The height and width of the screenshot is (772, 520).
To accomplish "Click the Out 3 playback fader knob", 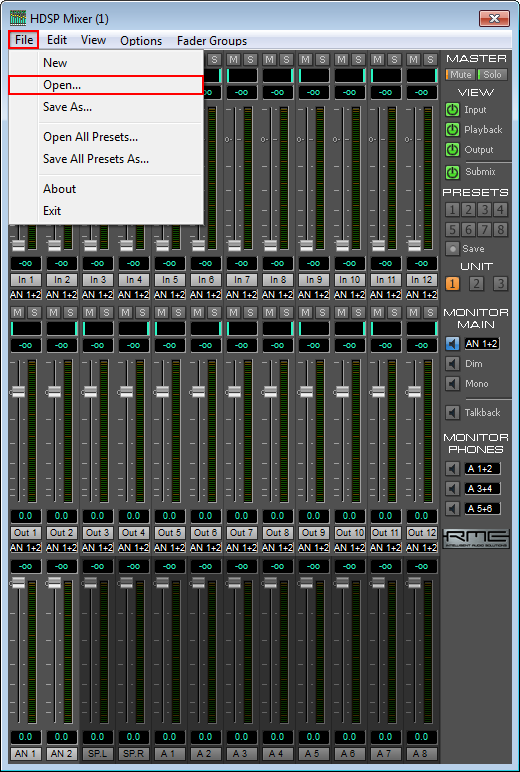I will click(x=90, y=392).
